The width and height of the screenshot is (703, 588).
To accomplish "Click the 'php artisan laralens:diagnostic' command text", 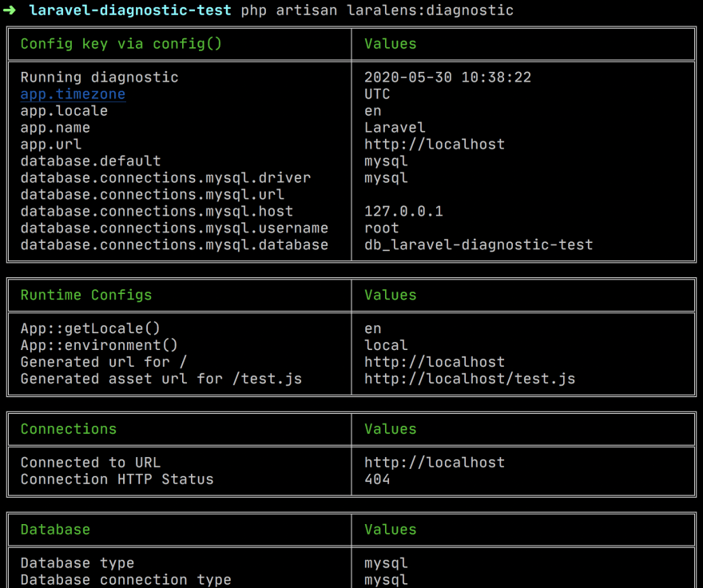I will (x=377, y=10).
